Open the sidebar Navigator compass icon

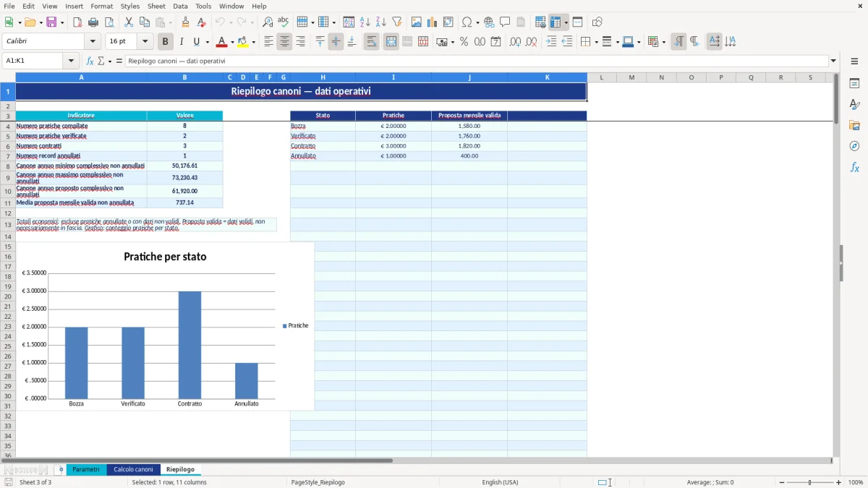pyautogui.click(x=854, y=146)
